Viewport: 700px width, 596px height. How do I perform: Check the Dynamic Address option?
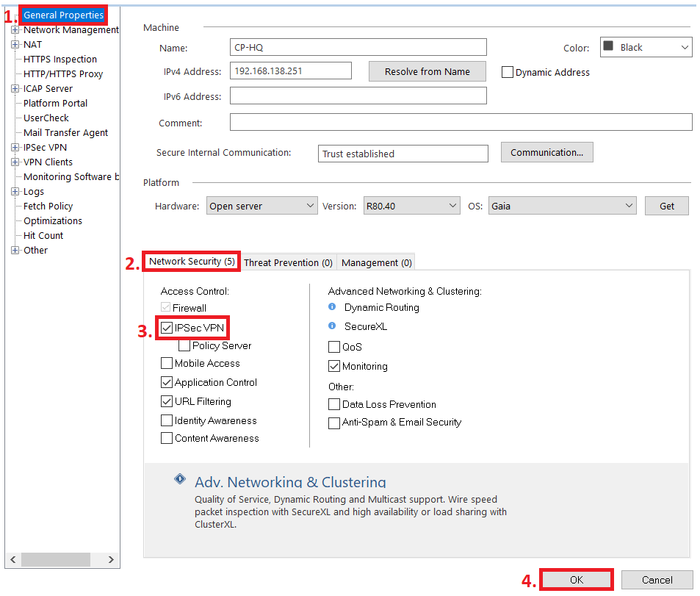pos(507,72)
